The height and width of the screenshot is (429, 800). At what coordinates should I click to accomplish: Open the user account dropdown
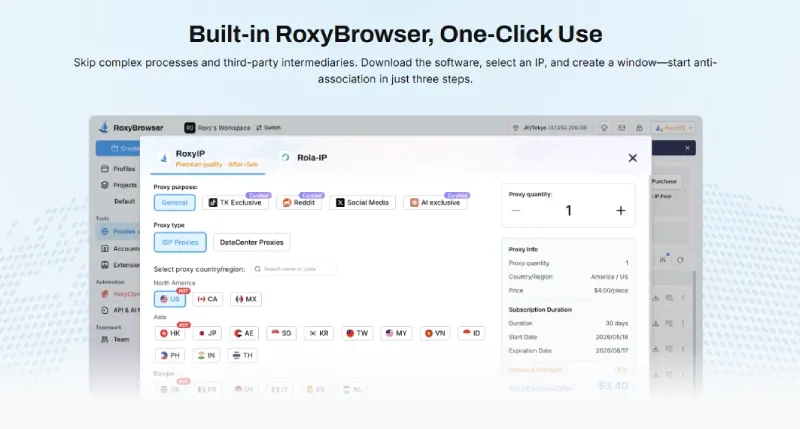point(674,128)
